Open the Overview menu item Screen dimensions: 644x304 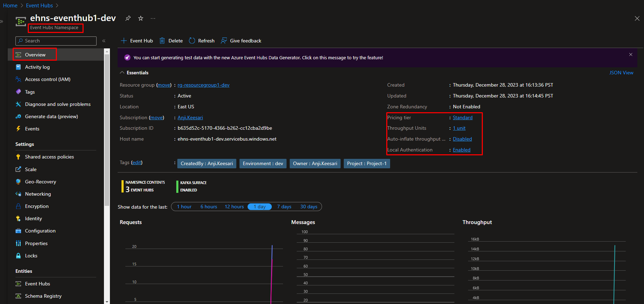pos(56,55)
